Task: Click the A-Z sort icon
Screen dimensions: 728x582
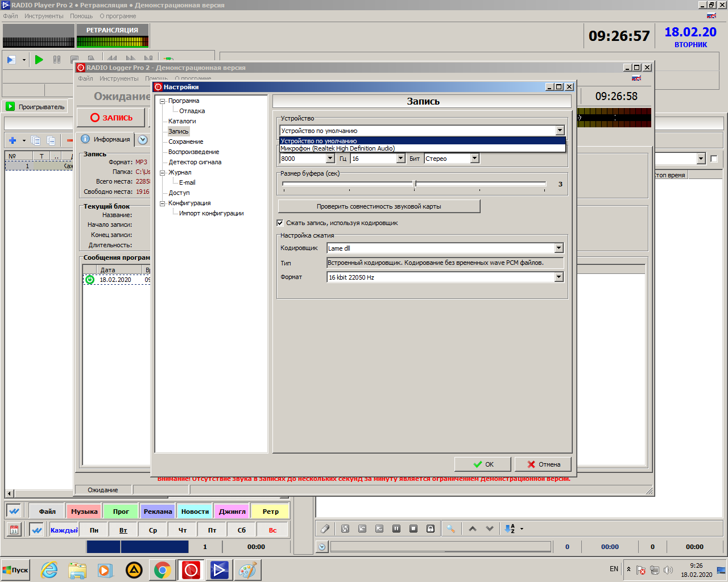Action: (510, 529)
